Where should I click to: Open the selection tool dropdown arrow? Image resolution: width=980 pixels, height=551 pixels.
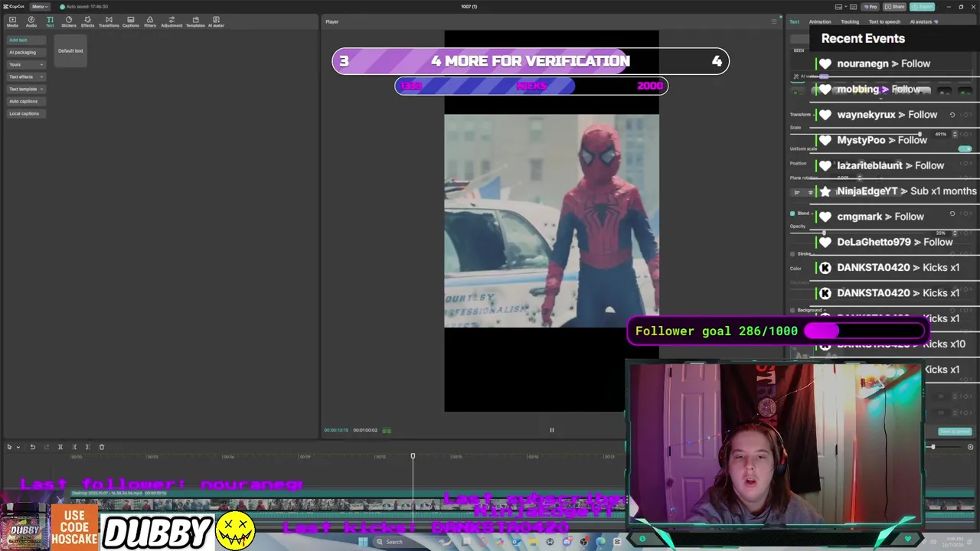[18, 447]
